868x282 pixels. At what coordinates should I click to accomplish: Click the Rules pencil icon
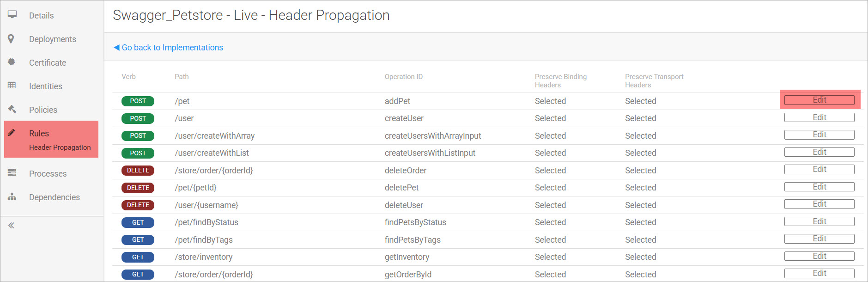pos(12,133)
